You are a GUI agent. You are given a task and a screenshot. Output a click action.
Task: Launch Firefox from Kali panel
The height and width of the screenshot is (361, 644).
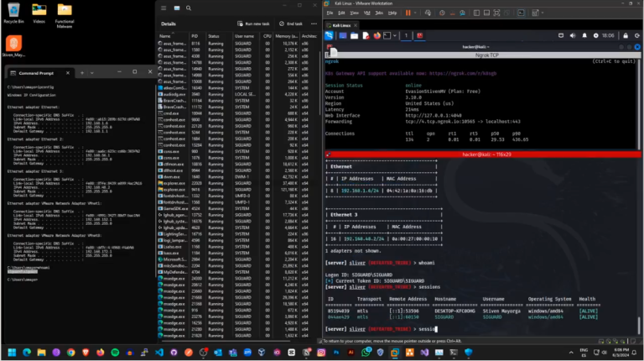tap(377, 36)
